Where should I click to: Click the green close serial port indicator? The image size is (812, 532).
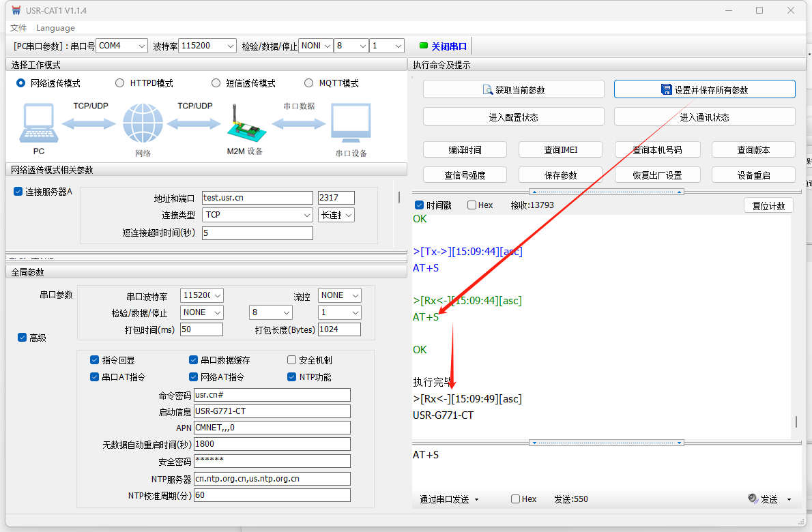click(424, 46)
